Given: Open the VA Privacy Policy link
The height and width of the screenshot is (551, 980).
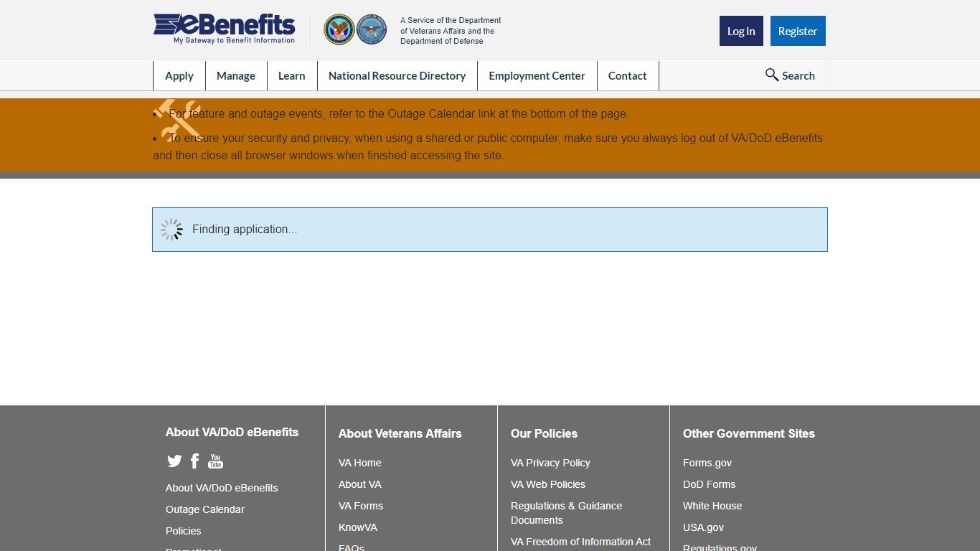Looking at the screenshot, I should 550,463.
